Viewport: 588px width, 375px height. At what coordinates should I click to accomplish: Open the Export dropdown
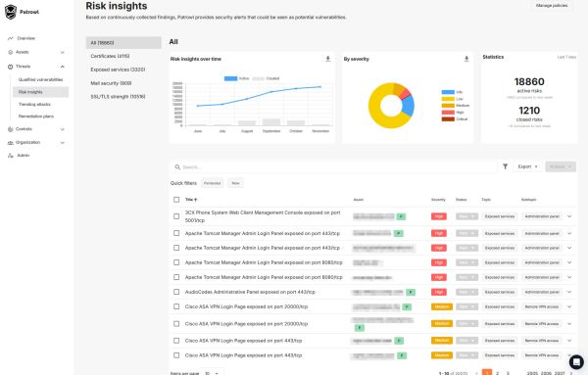coord(527,166)
